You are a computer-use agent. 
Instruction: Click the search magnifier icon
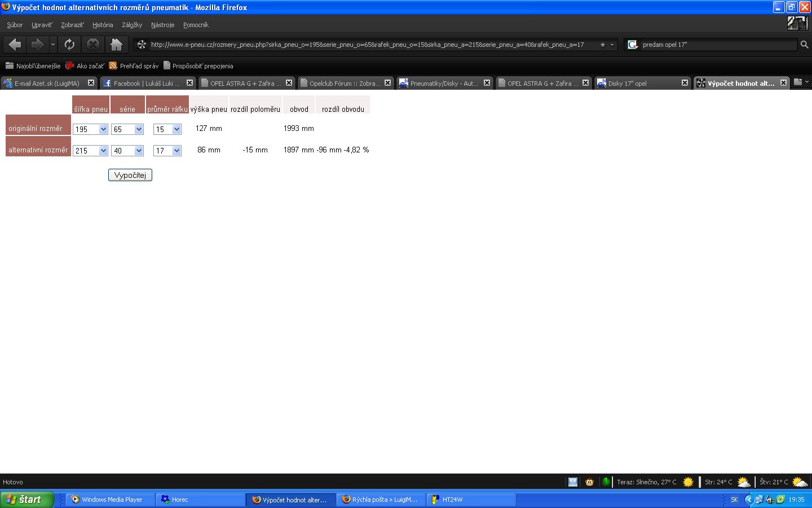pos(804,45)
